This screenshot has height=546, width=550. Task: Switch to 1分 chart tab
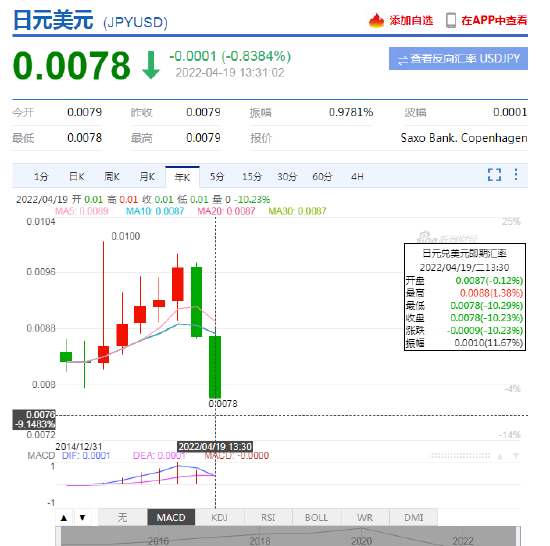point(41,176)
